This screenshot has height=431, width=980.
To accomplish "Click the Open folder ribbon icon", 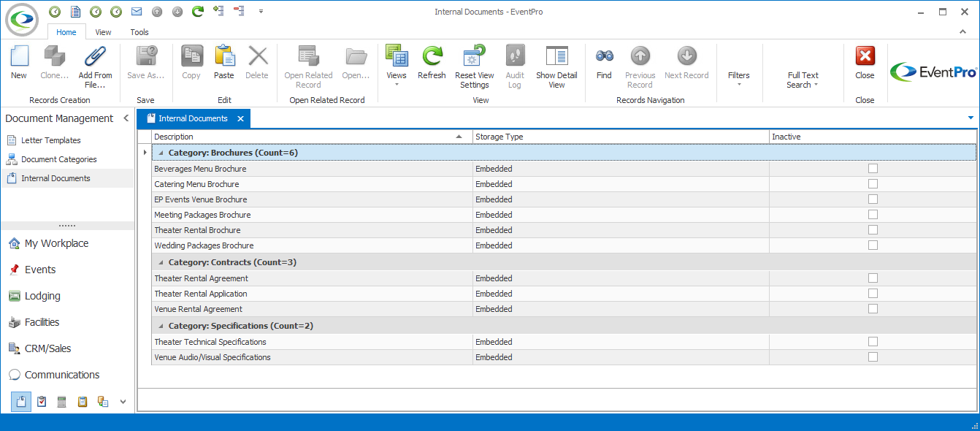I will [356, 56].
